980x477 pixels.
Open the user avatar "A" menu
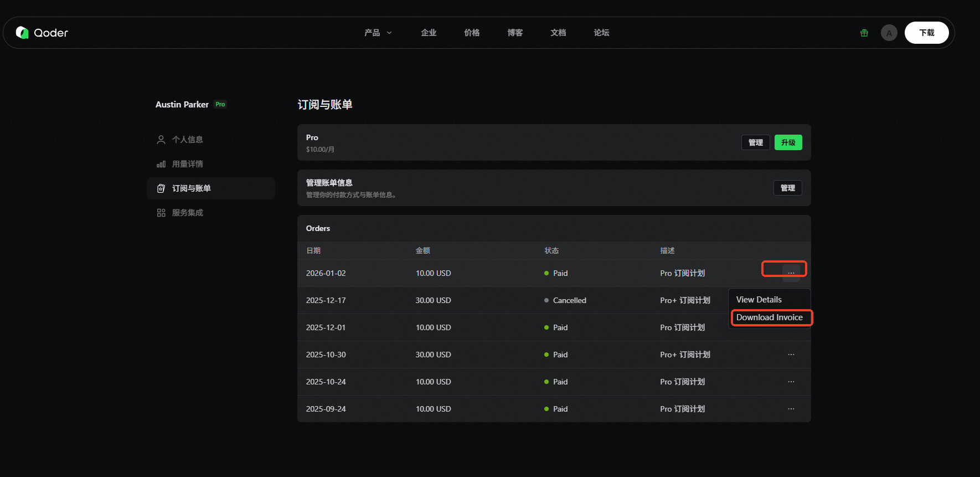pos(889,33)
